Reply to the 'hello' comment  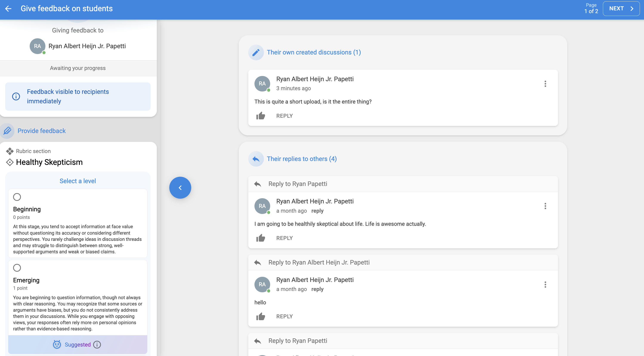point(284,316)
